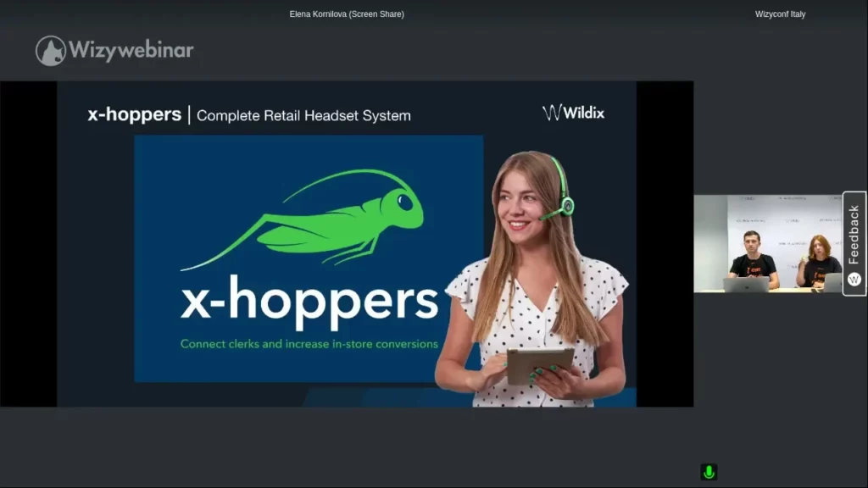Select the Wizyconf Italy label
868x488 pixels.
pyautogui.click(x=780, y=14)
